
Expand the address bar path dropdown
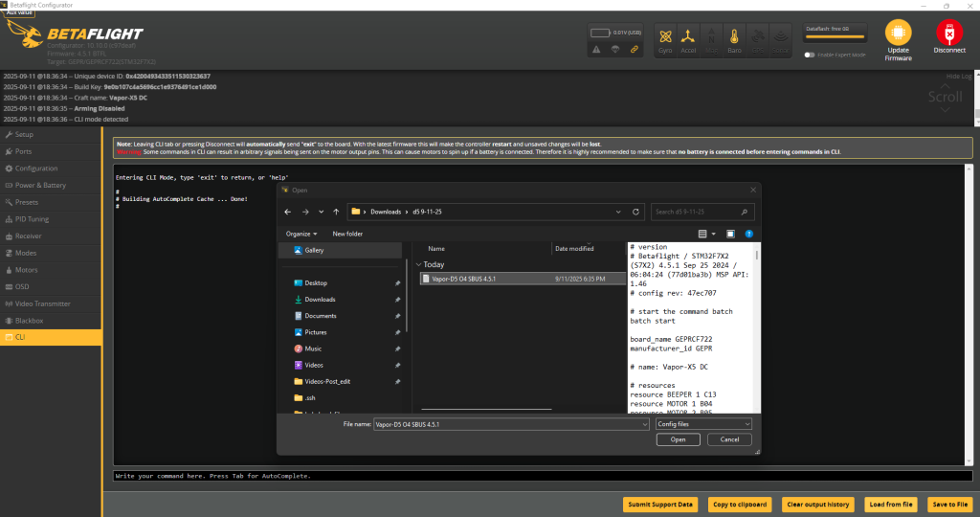(618, 212)
